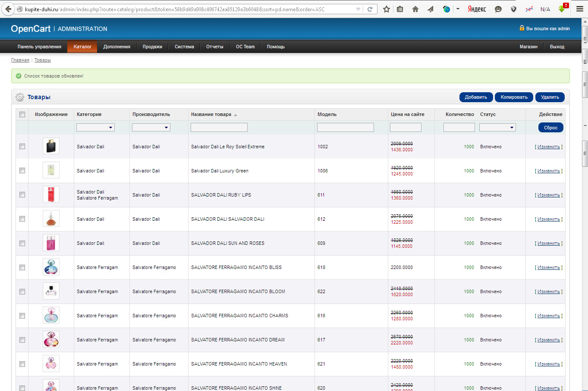Open the Продажи menu
The height and width of the screenshot is (391, 588).
[152, 47]
